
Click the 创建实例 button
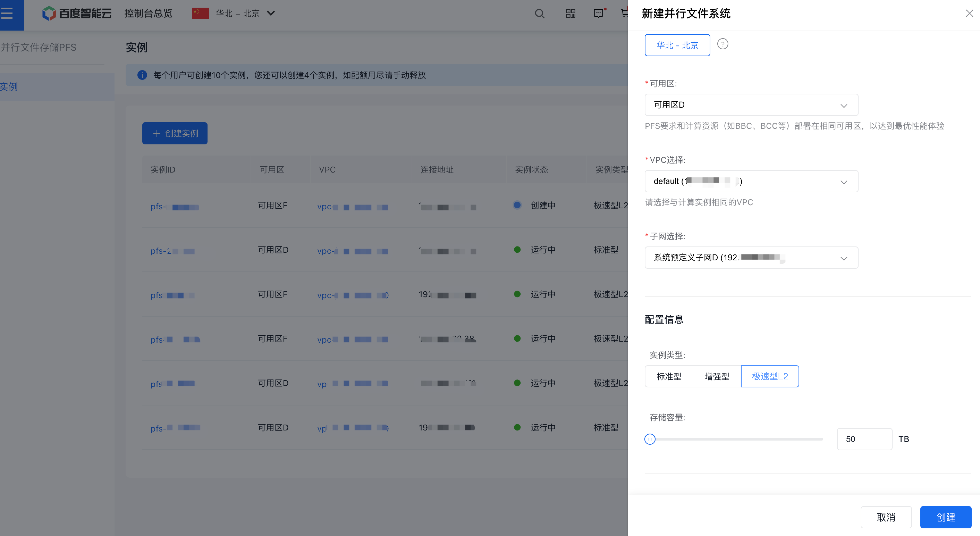[175, 133]
